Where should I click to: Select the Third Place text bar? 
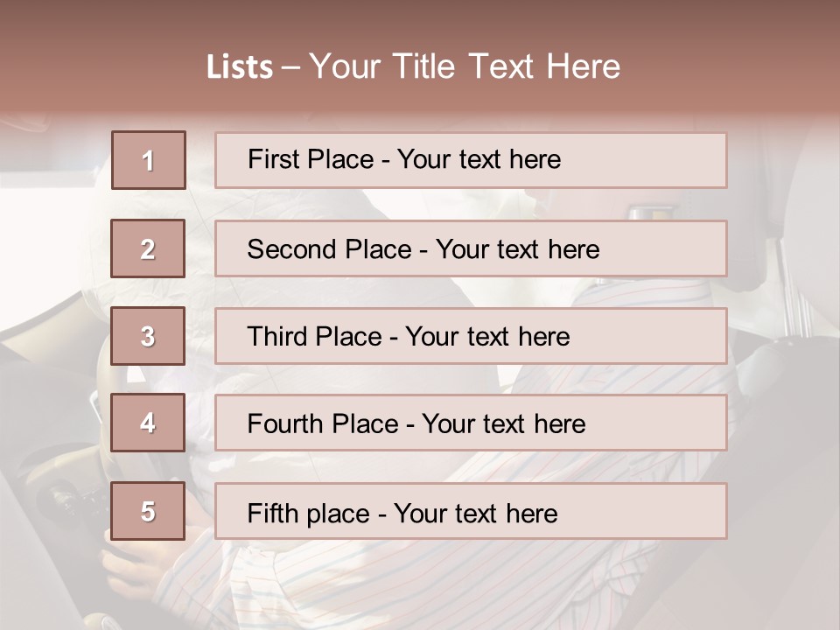471,336
